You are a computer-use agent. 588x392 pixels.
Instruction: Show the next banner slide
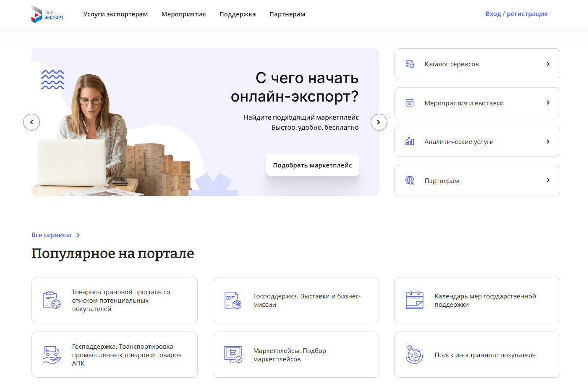tap(379, 122)
